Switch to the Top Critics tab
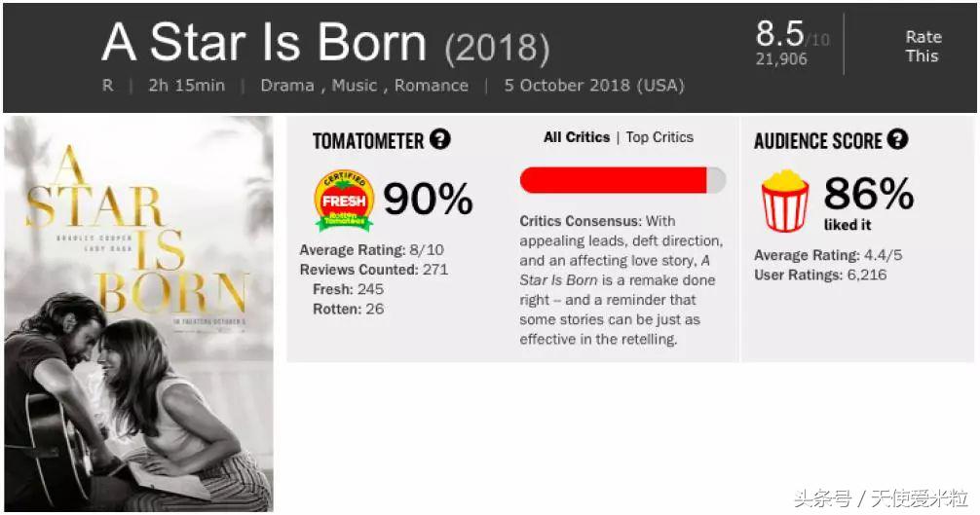Viewport: 980px width, 515px height. (660, 137)
